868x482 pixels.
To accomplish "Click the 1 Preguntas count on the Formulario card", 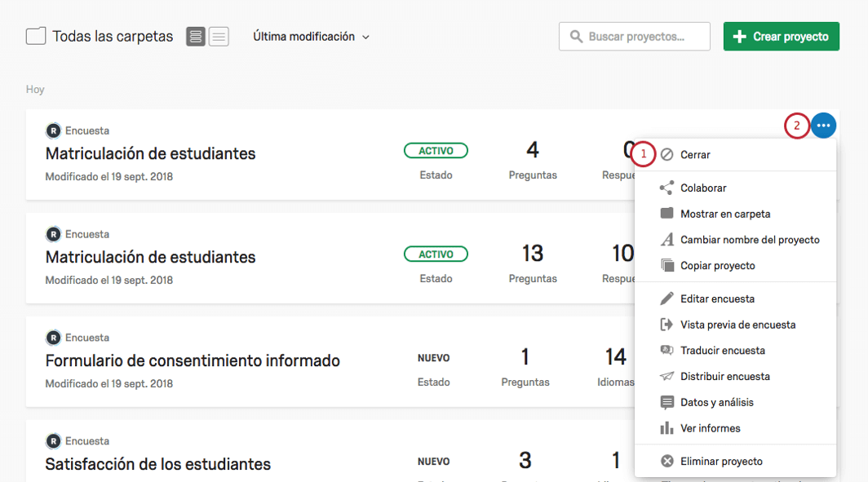I will [525, 357].
